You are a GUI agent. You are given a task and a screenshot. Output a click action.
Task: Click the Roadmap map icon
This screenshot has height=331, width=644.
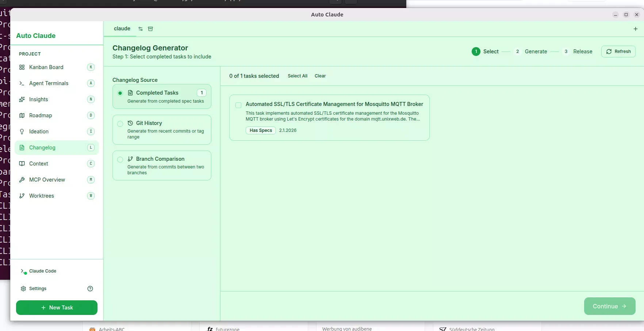22,115
